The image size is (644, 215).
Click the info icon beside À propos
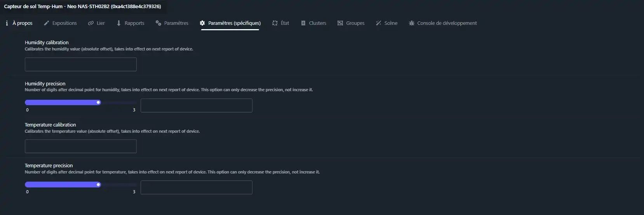pyautogui.click(x=7, y=23)
